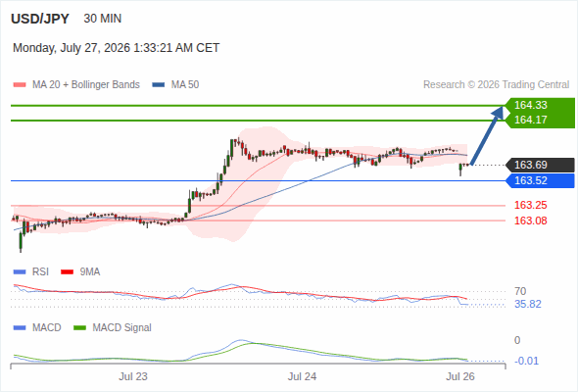Click the RSI blue legend swatch

pos(20,272)
